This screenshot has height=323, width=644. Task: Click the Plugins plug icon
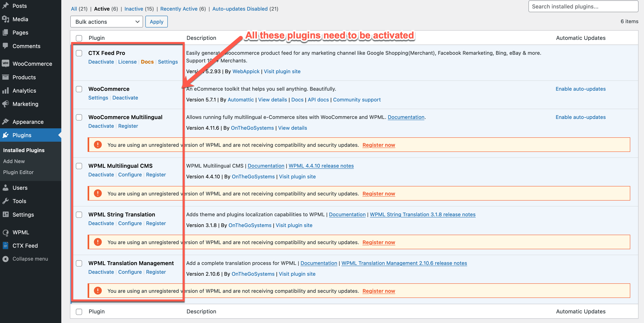point(6,135)
